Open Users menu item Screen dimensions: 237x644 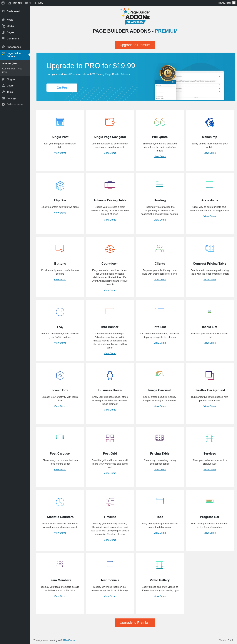[15, 86]
